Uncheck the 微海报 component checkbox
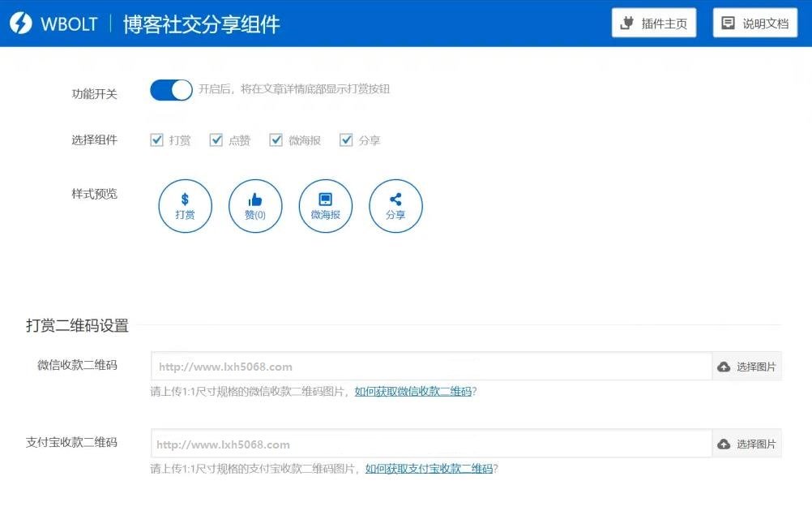 click(276, 139)
